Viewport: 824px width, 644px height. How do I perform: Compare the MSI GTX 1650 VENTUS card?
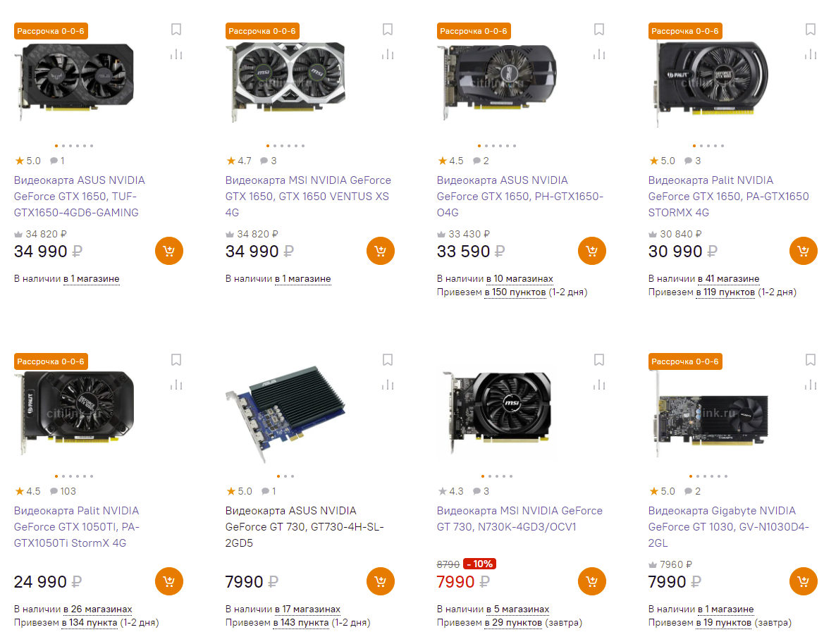(x=388, y=54)
